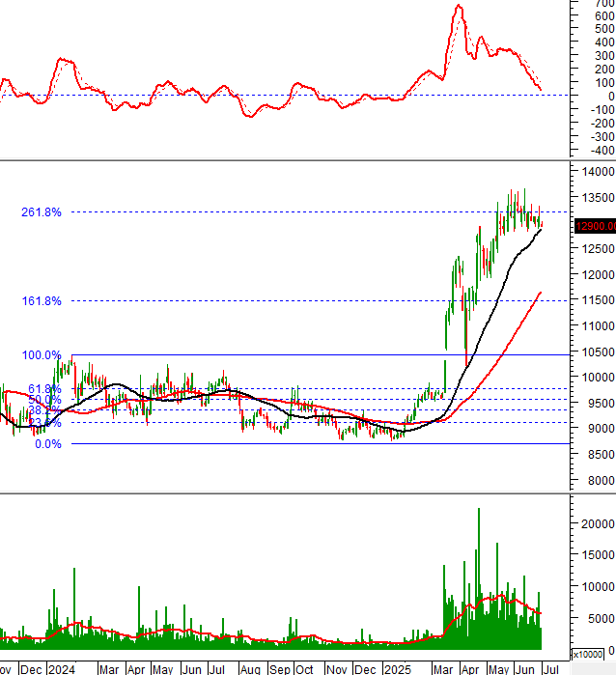Viewport: 616px width, 675px height.
Task: Click the 11500 price axis value
Action: pyautogui.click(x=598, y=300)
